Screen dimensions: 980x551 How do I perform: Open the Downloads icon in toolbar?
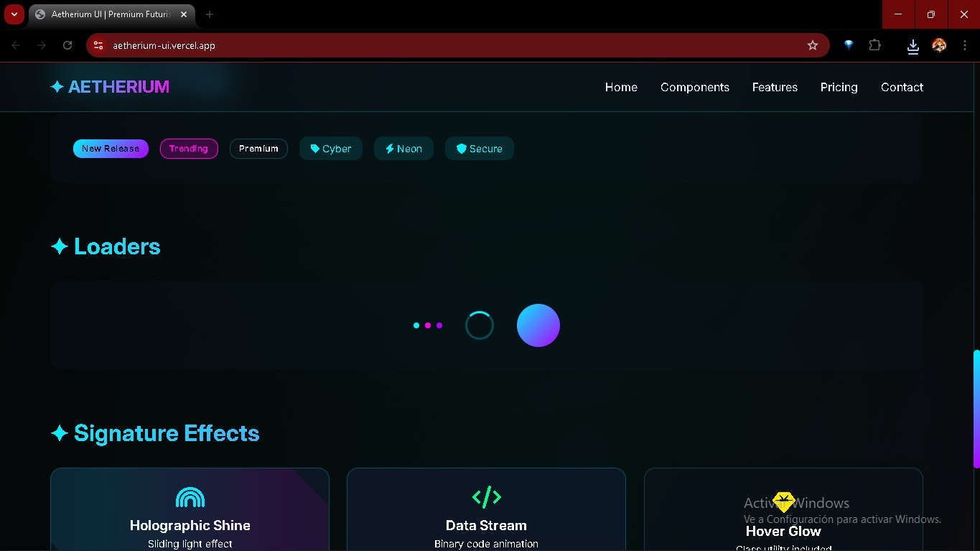tap(913, 46)
